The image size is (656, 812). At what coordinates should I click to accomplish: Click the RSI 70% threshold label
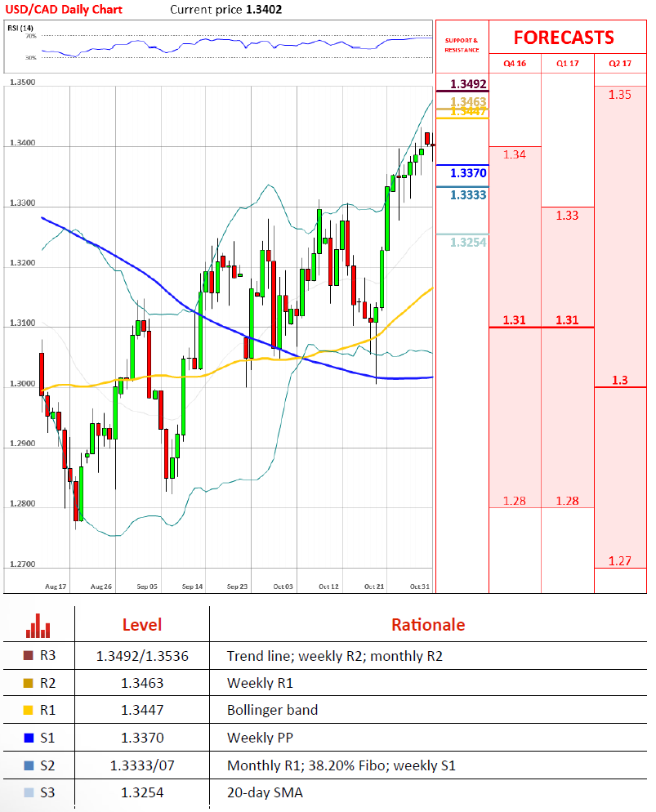coord(31,36)
